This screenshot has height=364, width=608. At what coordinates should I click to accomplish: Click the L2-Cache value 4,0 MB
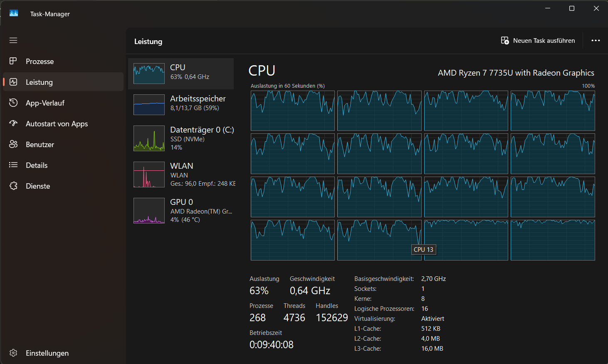(430, 339)
